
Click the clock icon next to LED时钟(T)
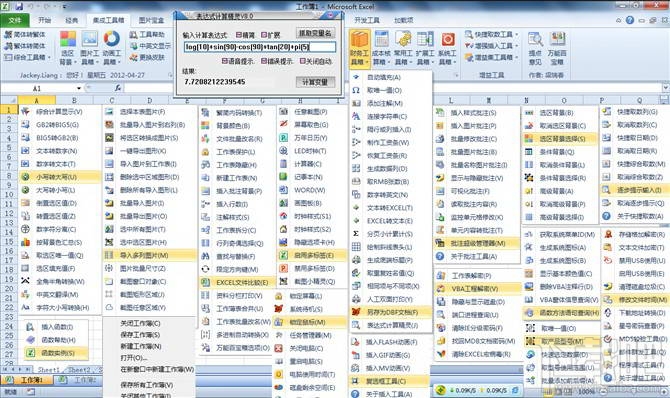(283, 150)
